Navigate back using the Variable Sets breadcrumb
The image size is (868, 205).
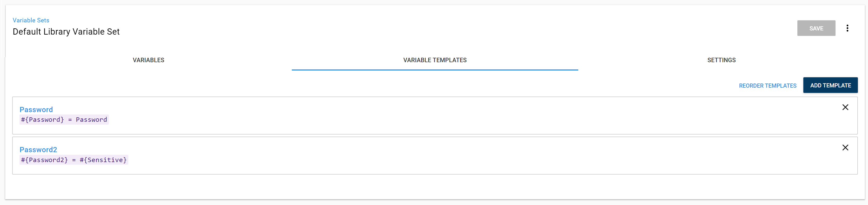(x=31, y=20)
